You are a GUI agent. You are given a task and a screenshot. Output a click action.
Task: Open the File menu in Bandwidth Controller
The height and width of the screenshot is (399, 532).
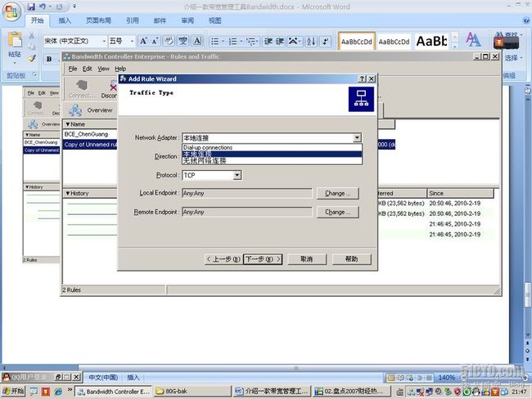[73, 69]
